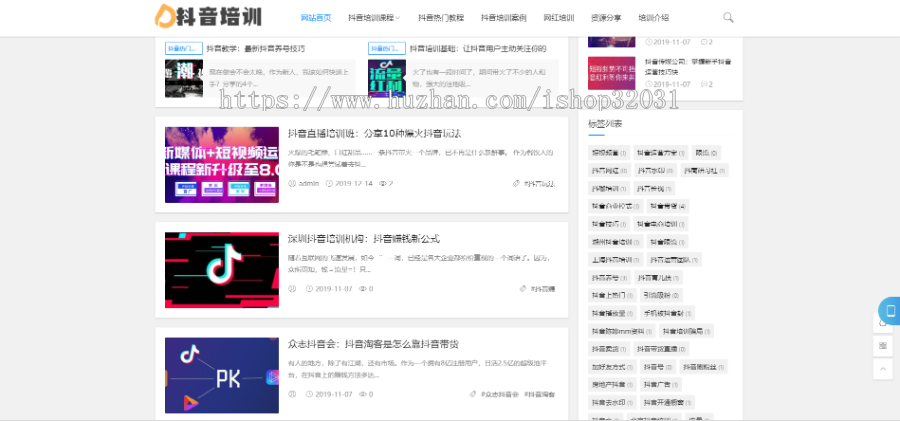Go to 网站首页 nav item
Screen dimensions: 900x421
[x=316, y=18]
